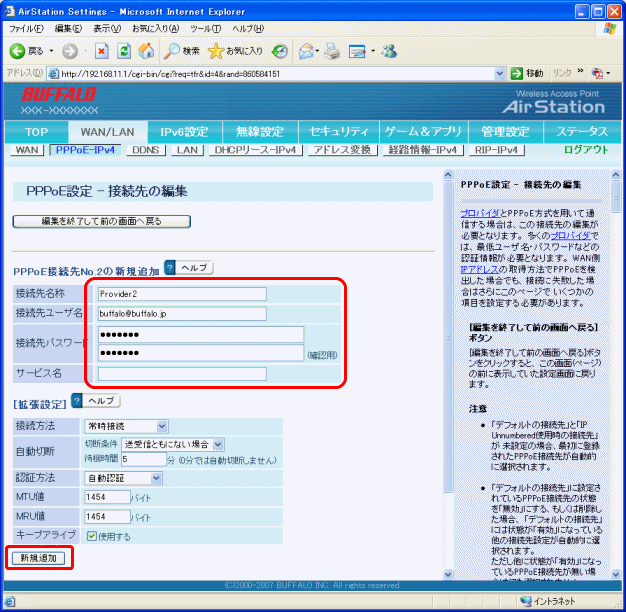
Task: Click the blue help icon beside PPPoE接続先No.2
Action: [x=169, y=268]
